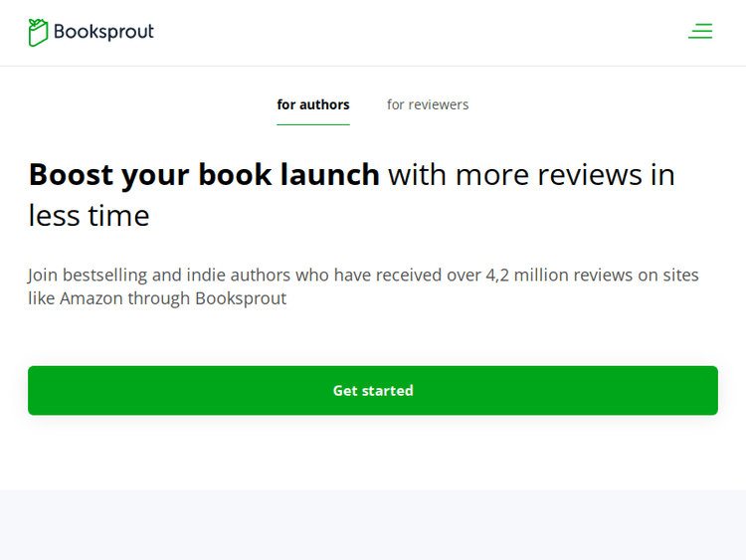Open the hamburger menu icon
The width and height of the screenshot is (746, 560).
[700, 32]
